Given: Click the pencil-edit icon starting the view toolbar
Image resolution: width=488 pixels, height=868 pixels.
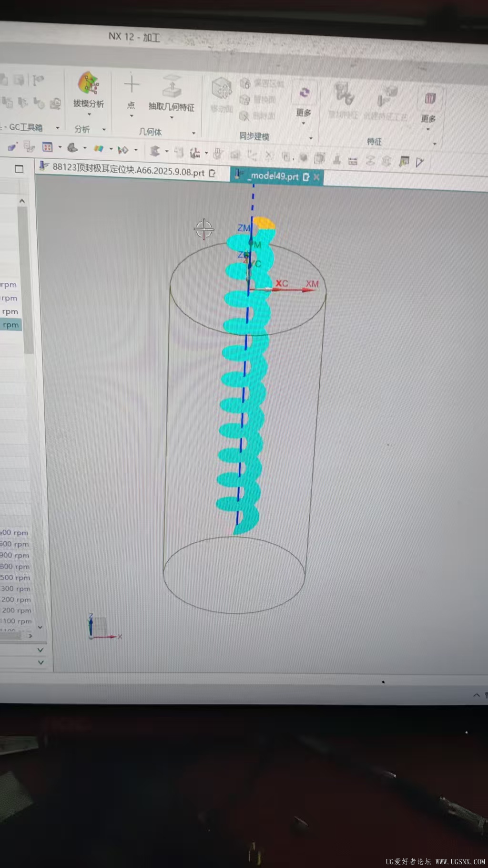Looking at the screenshot, I should point(12,146).
